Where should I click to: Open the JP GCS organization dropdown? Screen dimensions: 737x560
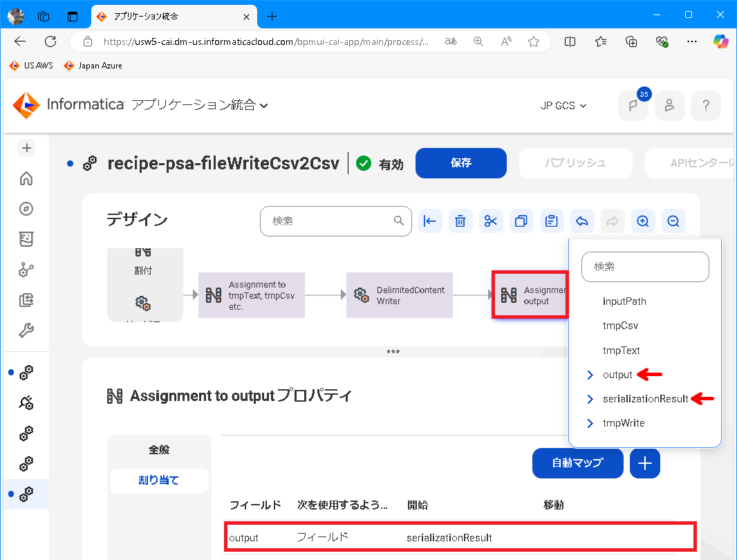pos(563,106)
